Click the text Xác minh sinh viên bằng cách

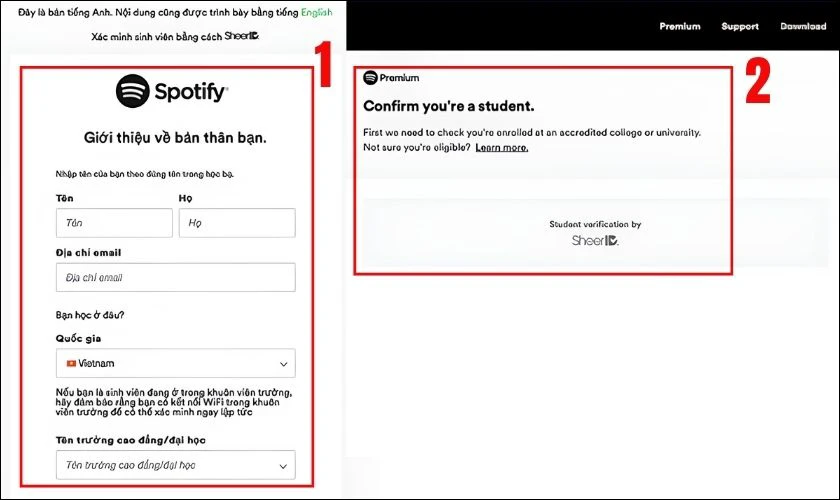tap(156, 37)
